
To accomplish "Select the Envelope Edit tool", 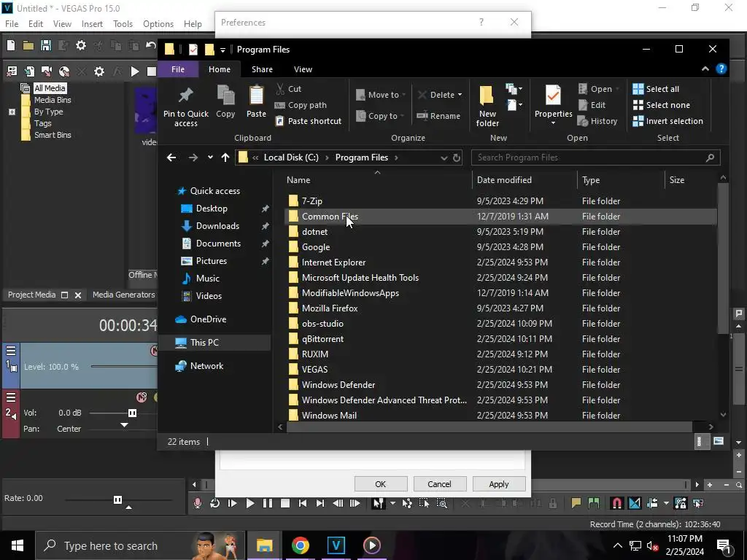I will 407,503.
